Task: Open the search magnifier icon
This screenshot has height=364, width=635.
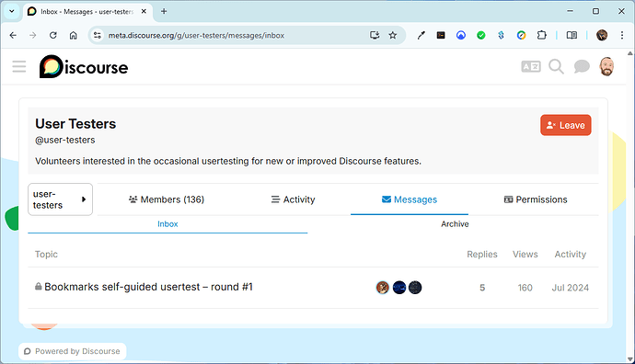Action: 556,66
